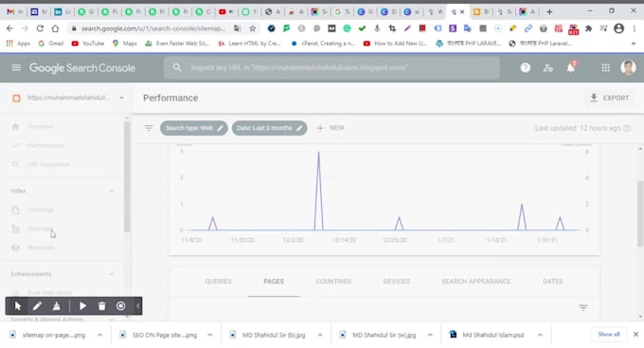Open URL inspection in the sidebar

48,165
